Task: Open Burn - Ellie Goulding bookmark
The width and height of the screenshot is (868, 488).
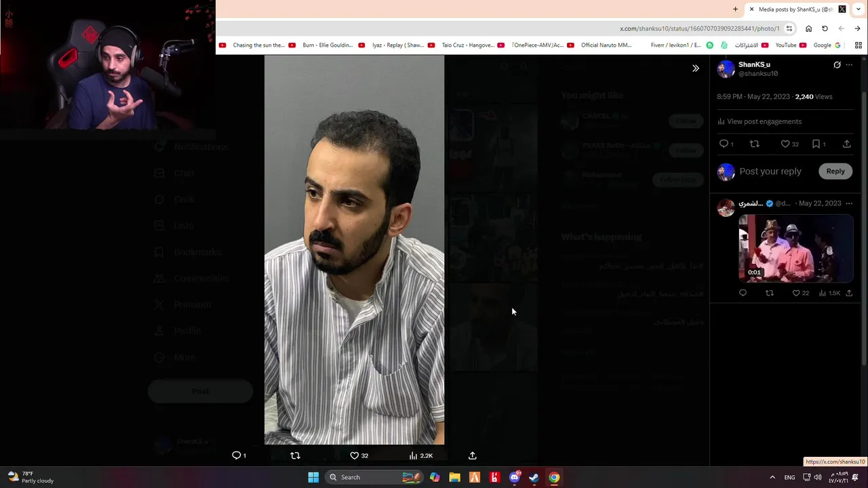Action: [x=333, y=45]
